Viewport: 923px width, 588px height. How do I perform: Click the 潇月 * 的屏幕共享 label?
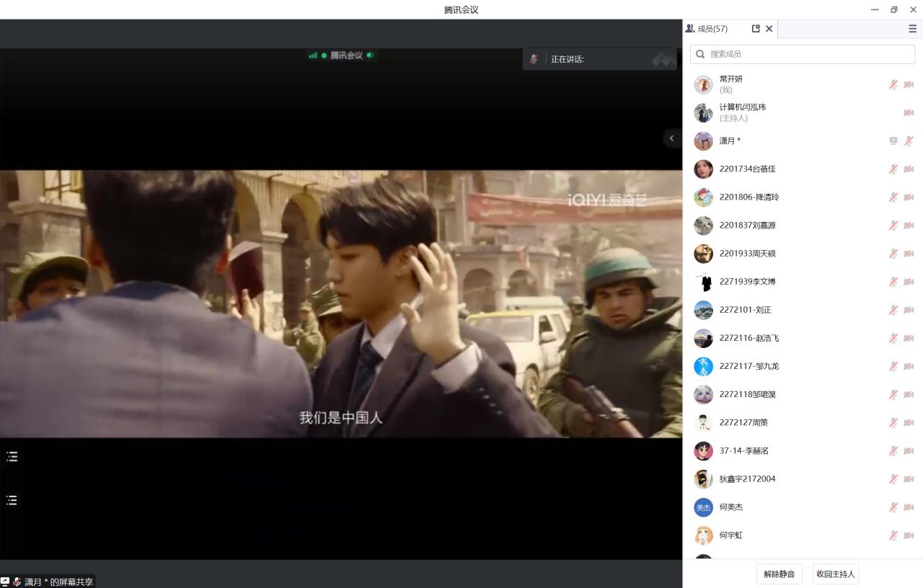click(x=58, y=582)
